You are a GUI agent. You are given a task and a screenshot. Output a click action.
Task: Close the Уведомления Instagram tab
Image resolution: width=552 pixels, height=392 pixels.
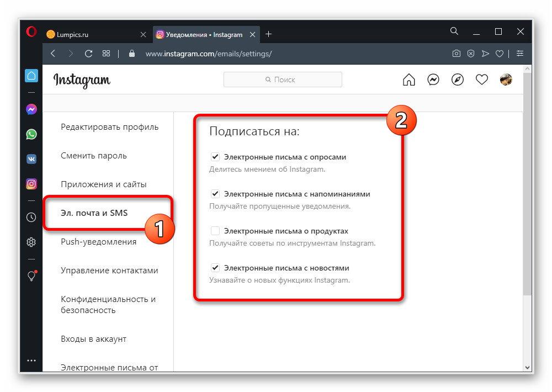tap(252, 35)
